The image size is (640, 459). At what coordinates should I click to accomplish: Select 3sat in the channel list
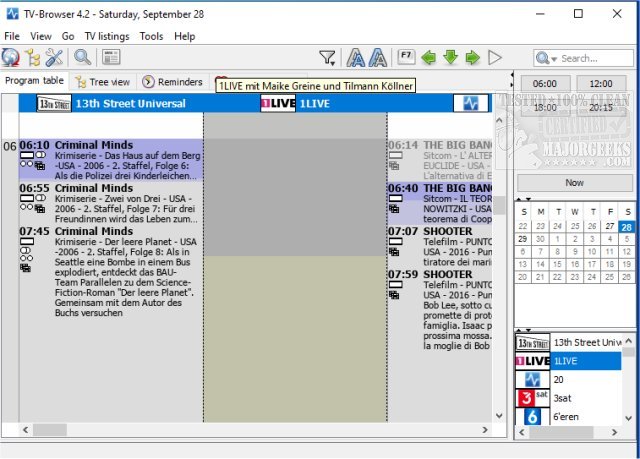(568, 398)
